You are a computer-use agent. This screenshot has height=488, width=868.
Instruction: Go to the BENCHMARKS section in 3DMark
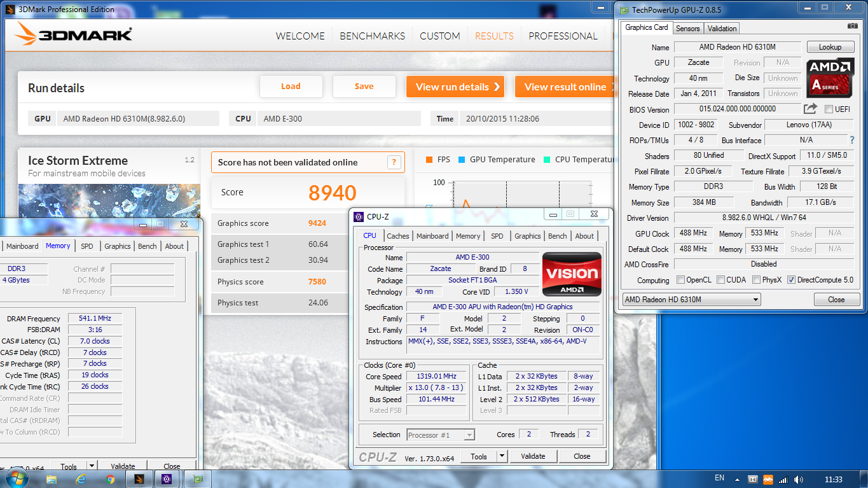pos(372,36)
